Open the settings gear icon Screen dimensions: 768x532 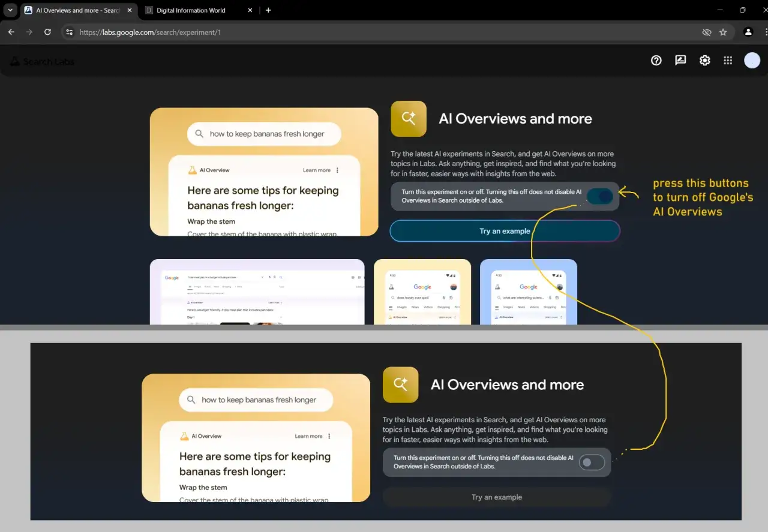pos(704,60)
